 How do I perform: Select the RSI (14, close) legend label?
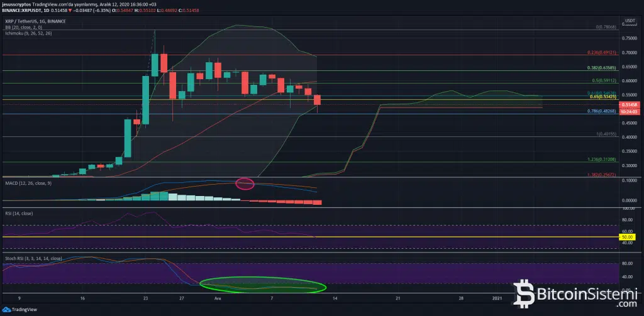(x=18, y=214)
